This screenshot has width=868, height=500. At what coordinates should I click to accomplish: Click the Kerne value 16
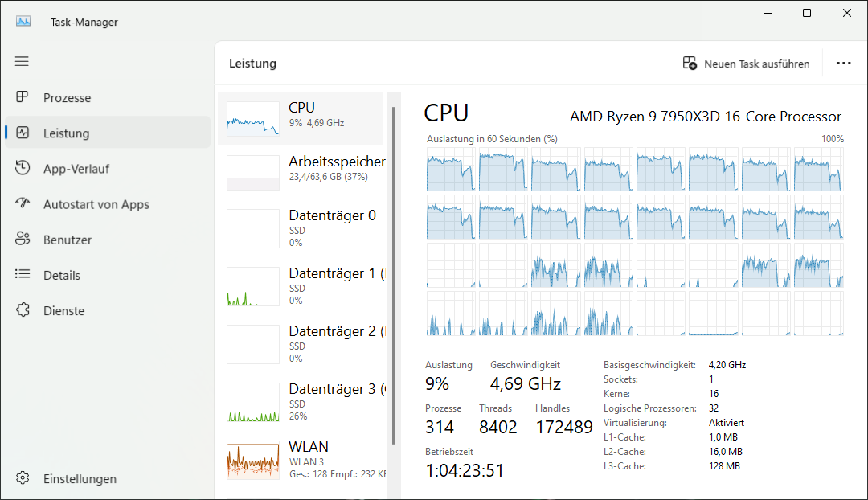click(x=714, y=394)
